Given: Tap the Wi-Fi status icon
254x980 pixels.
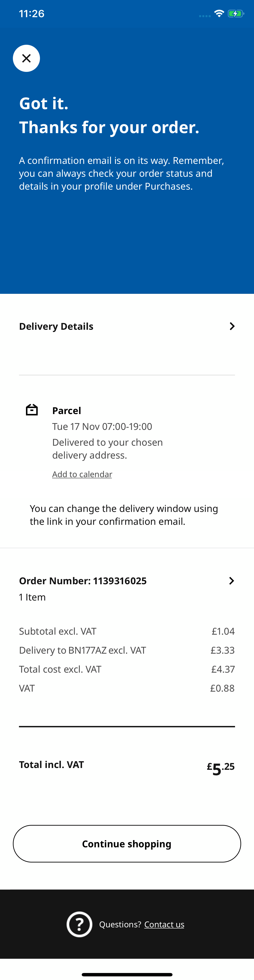Looking at the screenshot, I should click(x=219, y=14).
